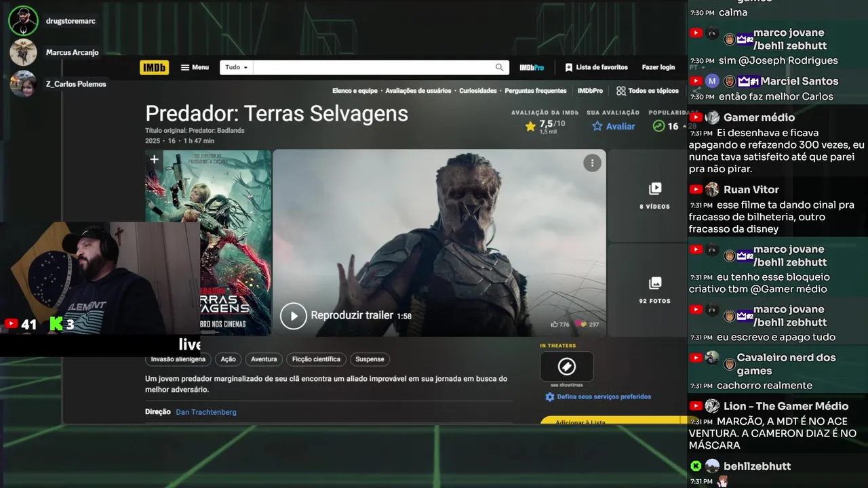Click Defina seus serviços preferidos
Screen dimensions: 868x488
click(x=598, y=397)
